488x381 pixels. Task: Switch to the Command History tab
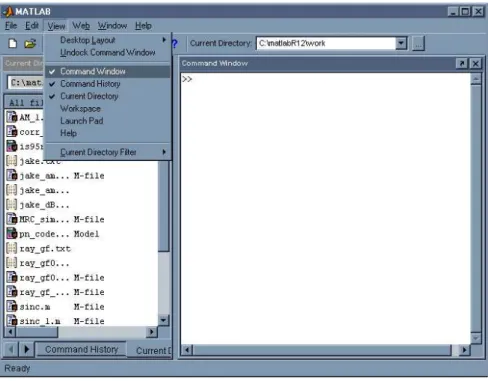coord(81,349)
